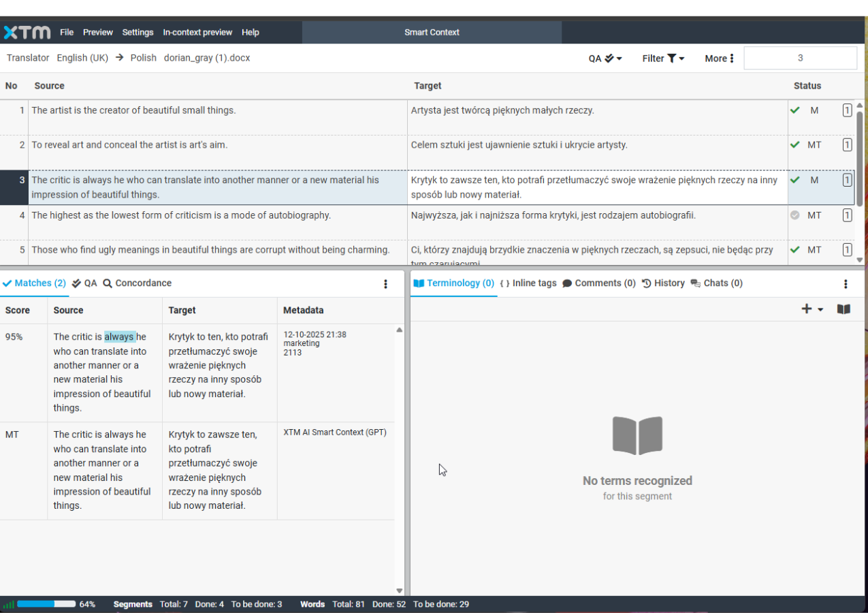Viewport: 868px width, 613px height.
Task: Open the terminology book icon on right
Action: [x=843, y=309]
